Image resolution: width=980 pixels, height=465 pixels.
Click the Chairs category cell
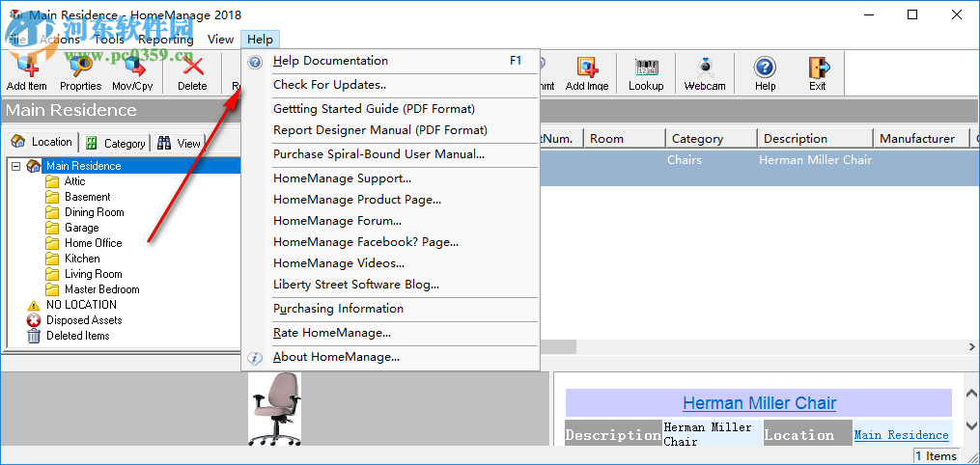coord(685,160)
